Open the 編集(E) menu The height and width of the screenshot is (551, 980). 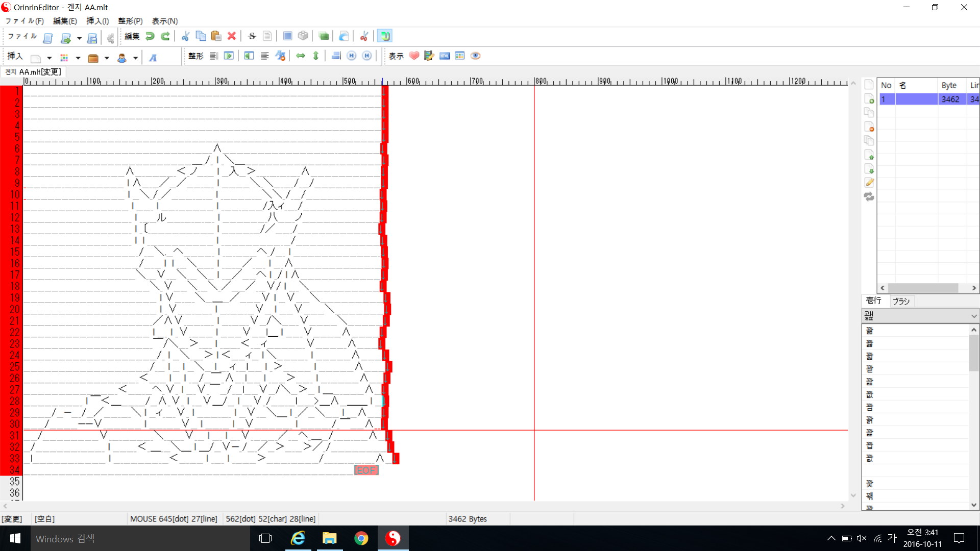coord(65,21)
